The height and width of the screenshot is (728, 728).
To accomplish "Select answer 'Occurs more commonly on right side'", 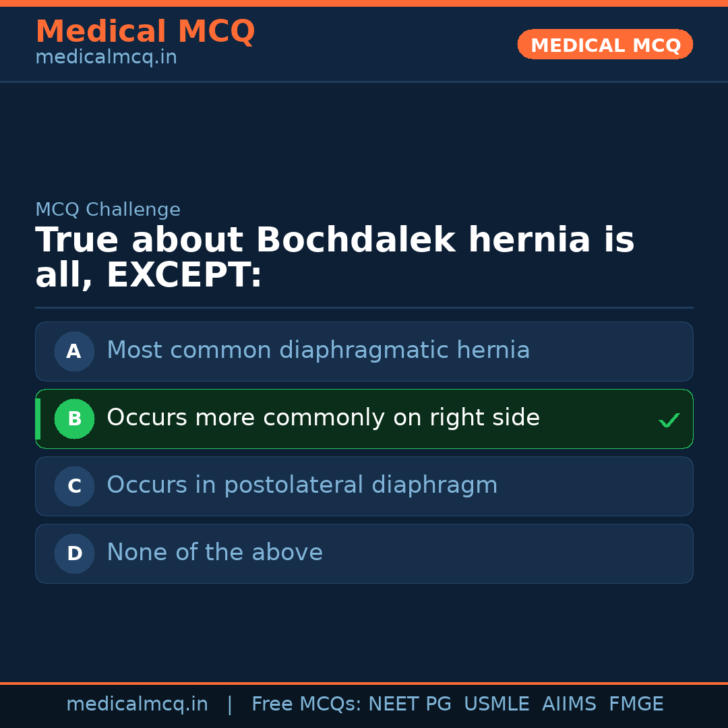I will pos(323,418).
